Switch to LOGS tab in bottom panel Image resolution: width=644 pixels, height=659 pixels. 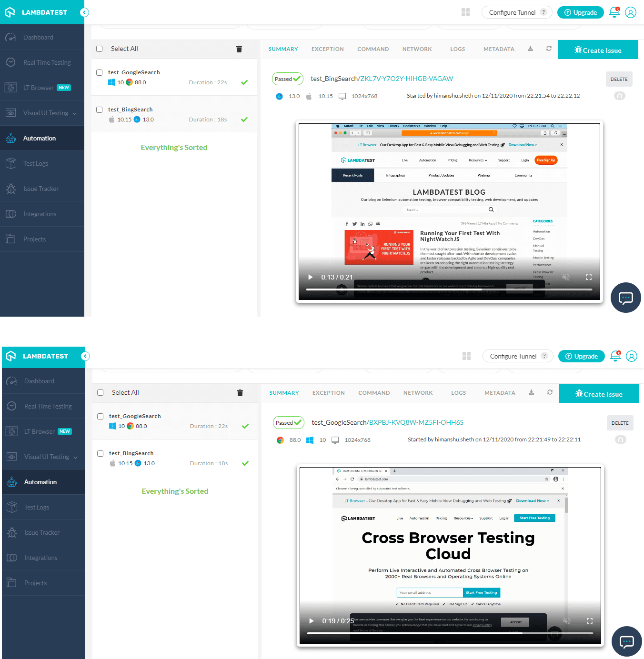pyautogui.click(x=459, y=393)
